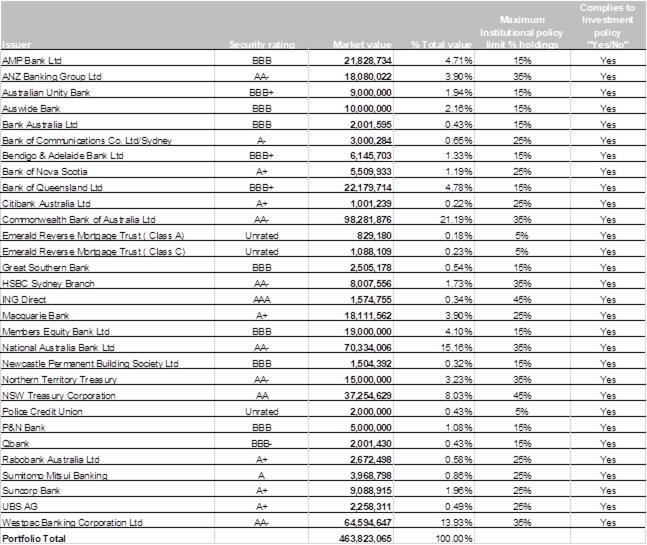Select the AMP Bank Ltd issuer cell

(32, 61)
